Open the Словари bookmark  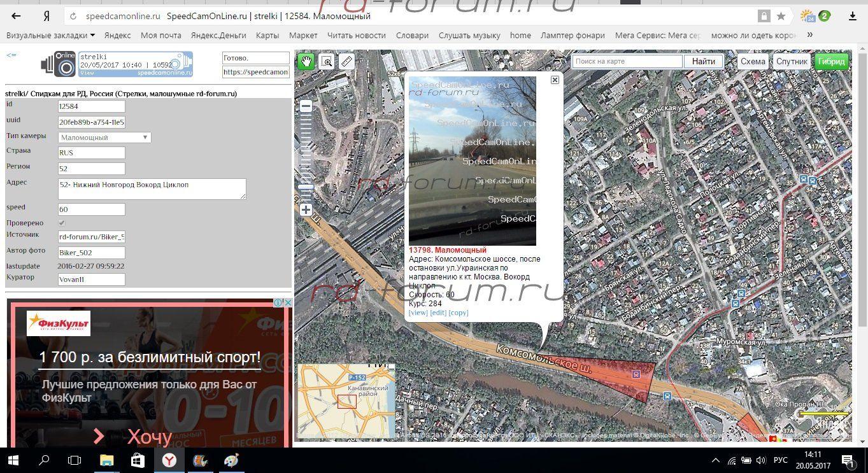[412, 35]
